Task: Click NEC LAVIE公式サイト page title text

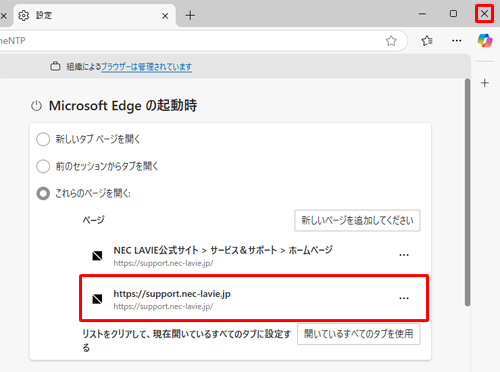Action: click(x=223, y=250)
